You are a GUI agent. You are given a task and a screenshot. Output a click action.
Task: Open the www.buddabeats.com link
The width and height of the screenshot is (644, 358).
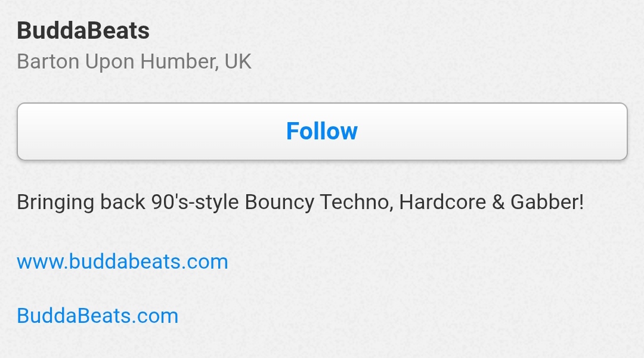click(x=122, y=262)
